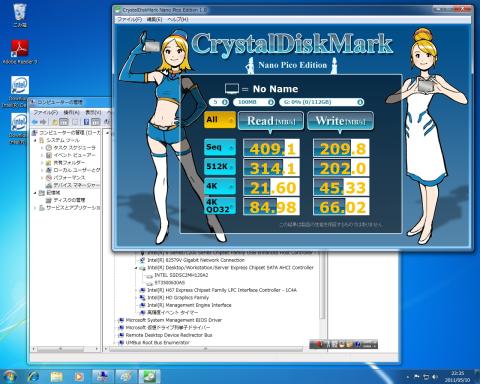Click the No Name label text

(275, 89)
